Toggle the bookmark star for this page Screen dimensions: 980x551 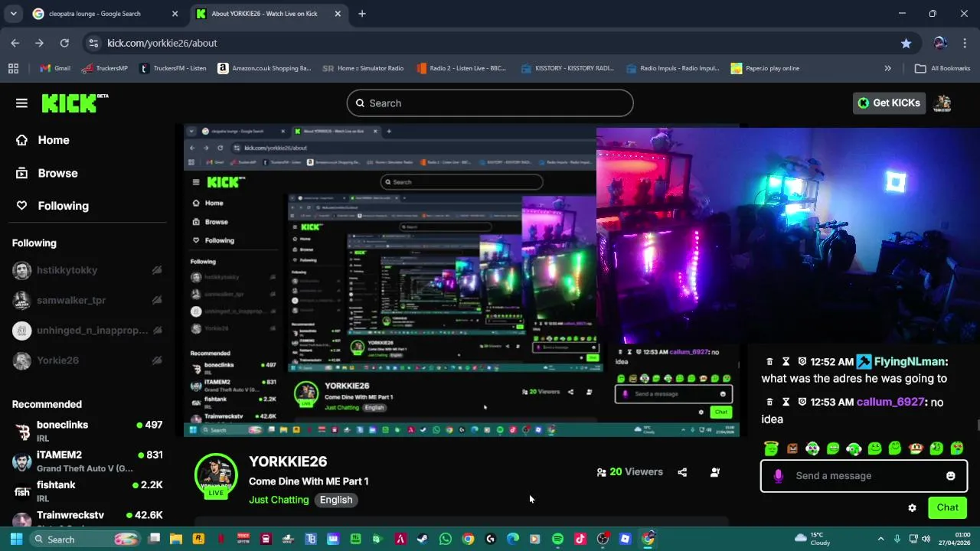click(906, 44)
